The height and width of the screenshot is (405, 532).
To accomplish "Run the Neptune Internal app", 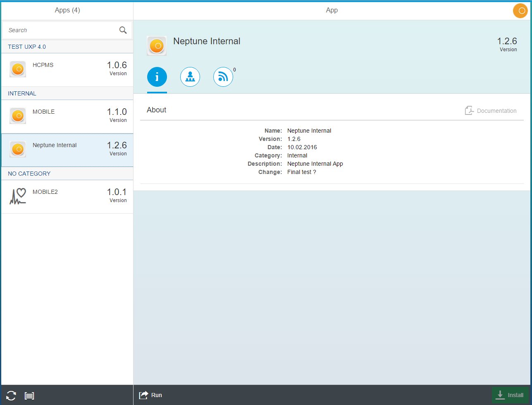I will point(150,395).
